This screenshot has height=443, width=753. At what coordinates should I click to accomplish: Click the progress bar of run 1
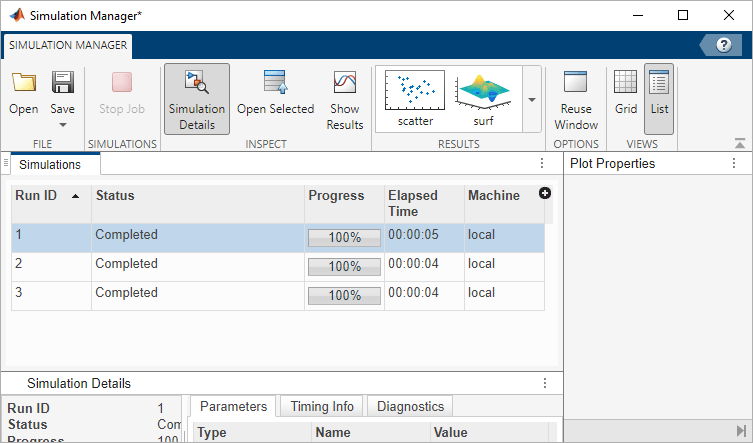(x=344, y=238)
